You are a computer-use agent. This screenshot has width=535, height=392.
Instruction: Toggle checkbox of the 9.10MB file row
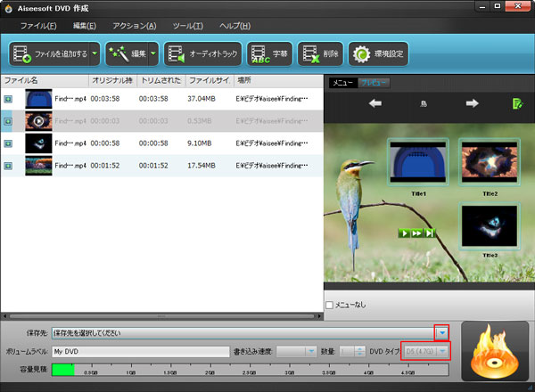8,143
